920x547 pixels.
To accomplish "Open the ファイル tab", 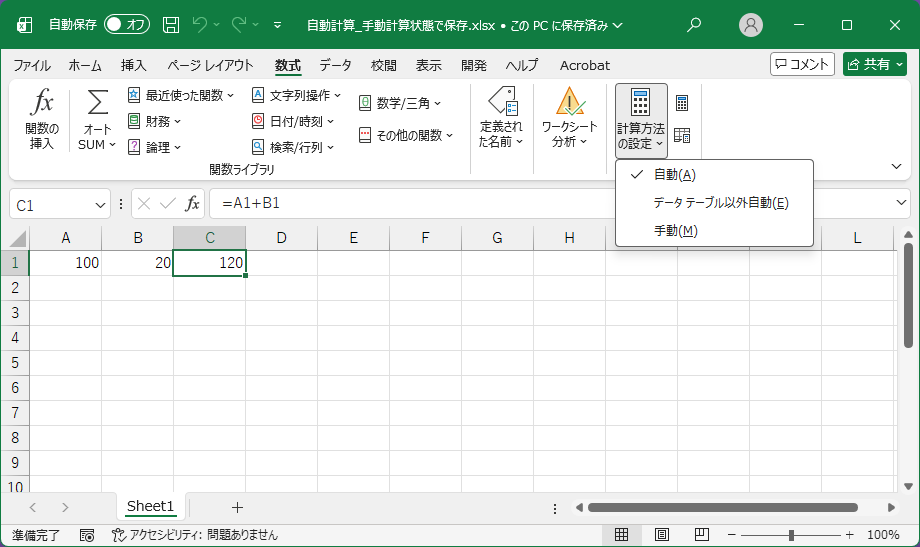I will 32,65.
